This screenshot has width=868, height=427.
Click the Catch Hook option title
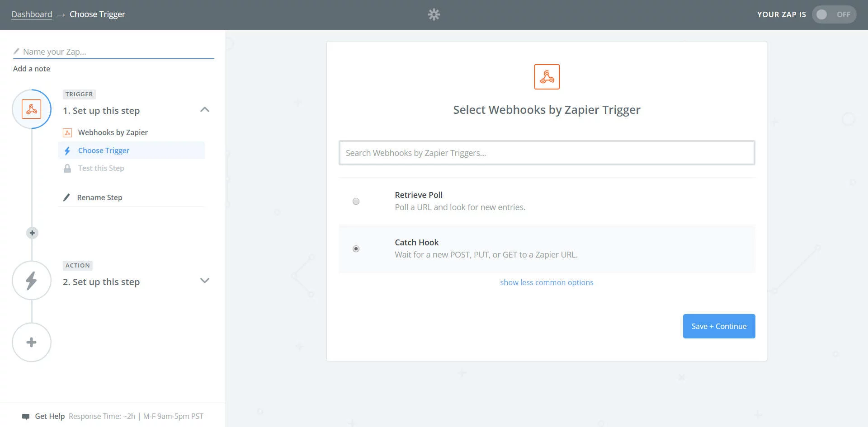417,242
